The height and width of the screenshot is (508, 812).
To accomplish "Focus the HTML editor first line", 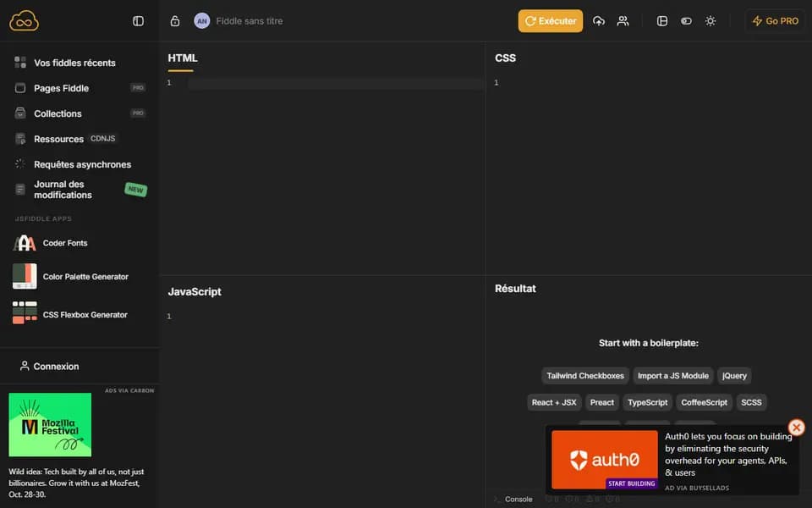I will (336, 83).
